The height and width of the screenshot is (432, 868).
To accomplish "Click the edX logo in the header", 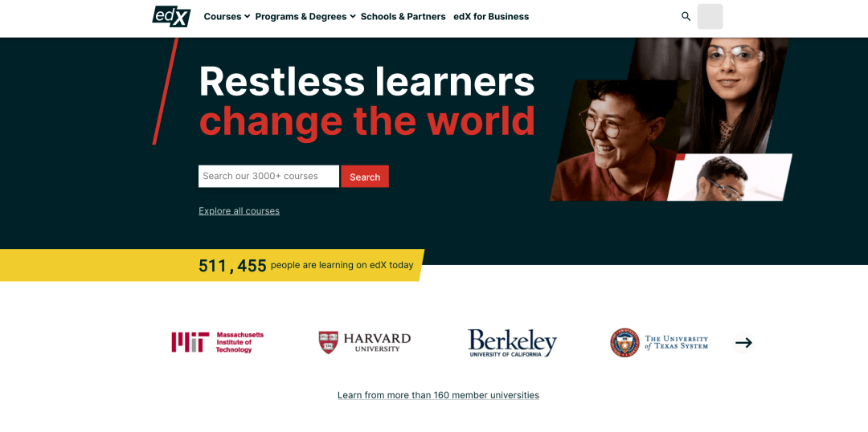I will coord(171,16).
